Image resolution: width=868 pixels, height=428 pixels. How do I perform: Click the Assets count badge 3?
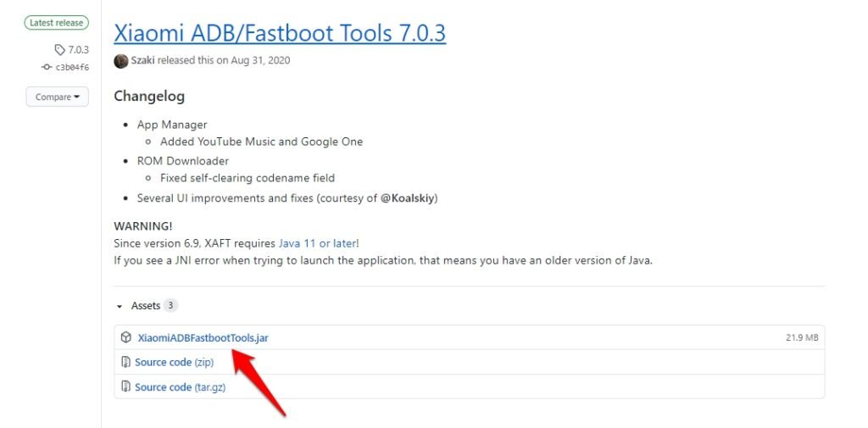pyautogui.click(x=170, y=306)
